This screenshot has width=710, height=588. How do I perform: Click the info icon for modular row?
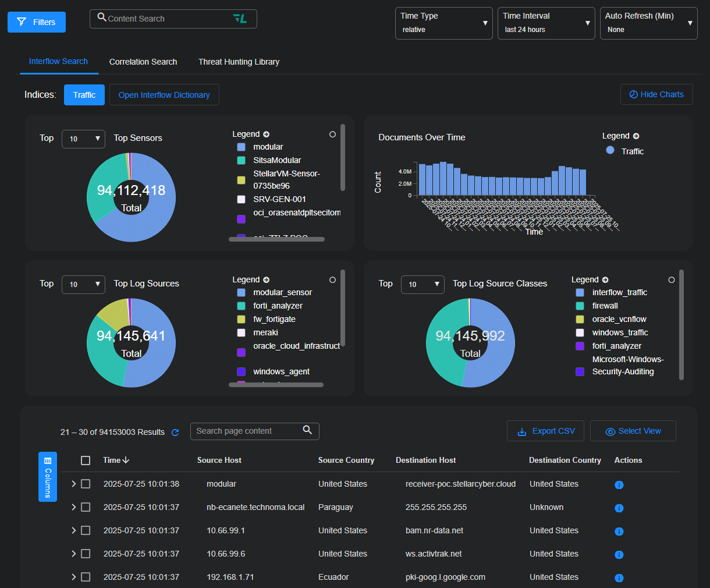point(619,484)
